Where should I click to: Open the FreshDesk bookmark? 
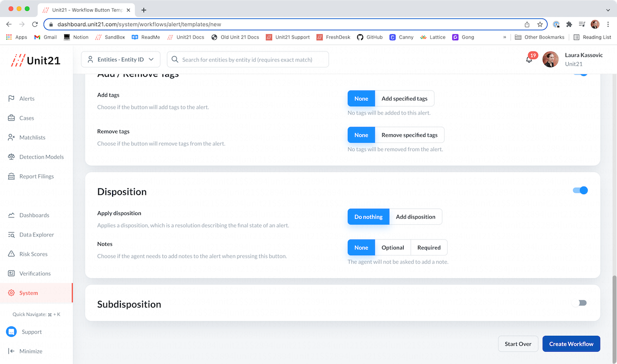334,38
